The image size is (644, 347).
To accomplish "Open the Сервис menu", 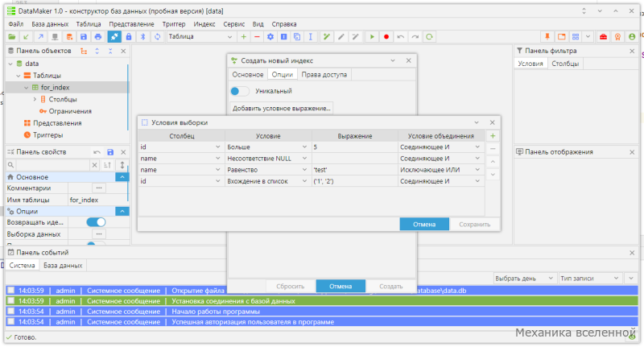I will click(233, 24).
